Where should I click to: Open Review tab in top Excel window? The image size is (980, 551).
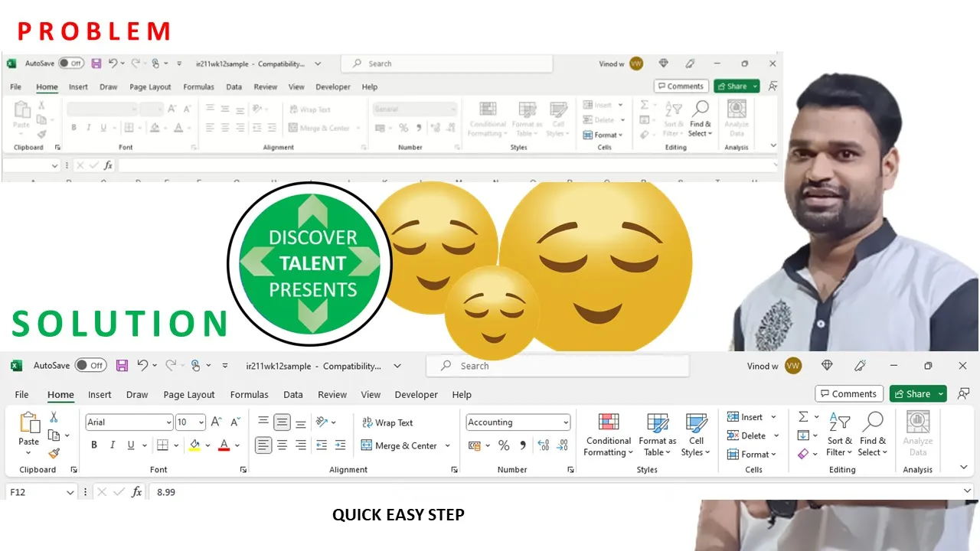pos(266,87)
